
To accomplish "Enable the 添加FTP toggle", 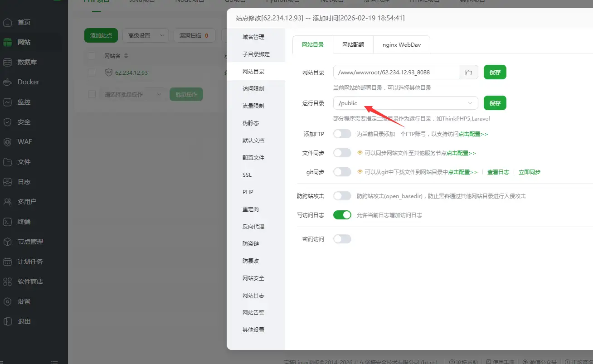I will 342,133.
